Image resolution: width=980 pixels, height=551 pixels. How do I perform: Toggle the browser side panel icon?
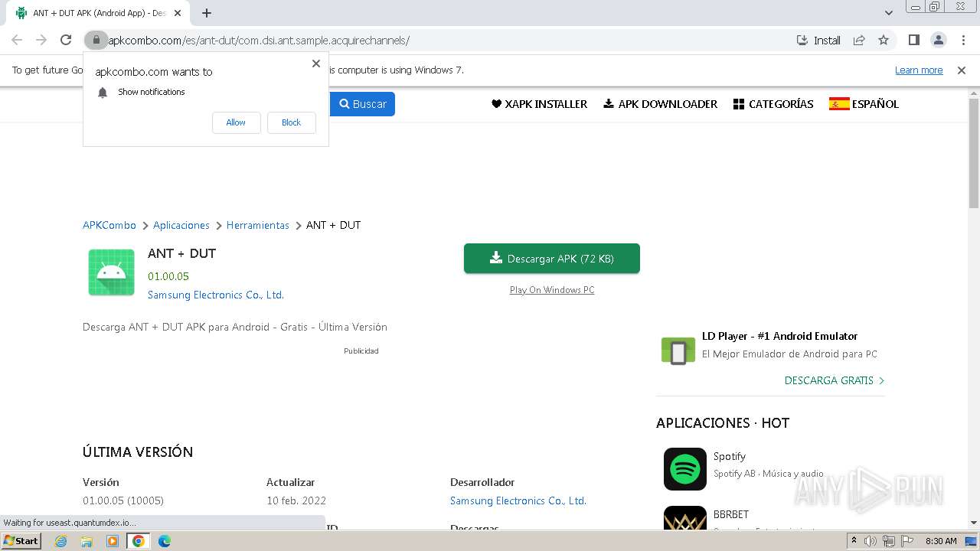tap(913, 40)
